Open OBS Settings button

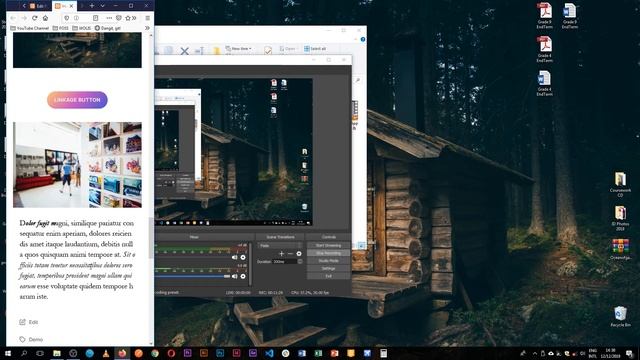pyautogui.click(x=328, y=269)
